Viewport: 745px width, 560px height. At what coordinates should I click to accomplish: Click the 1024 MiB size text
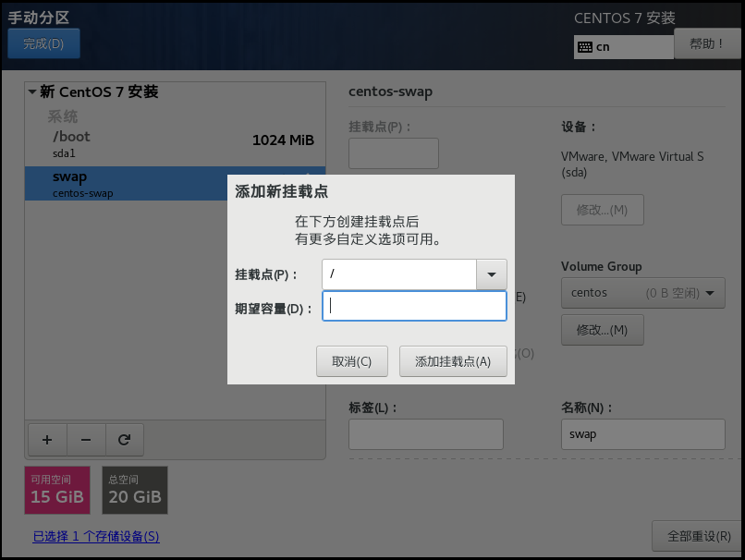coord(283,140)
